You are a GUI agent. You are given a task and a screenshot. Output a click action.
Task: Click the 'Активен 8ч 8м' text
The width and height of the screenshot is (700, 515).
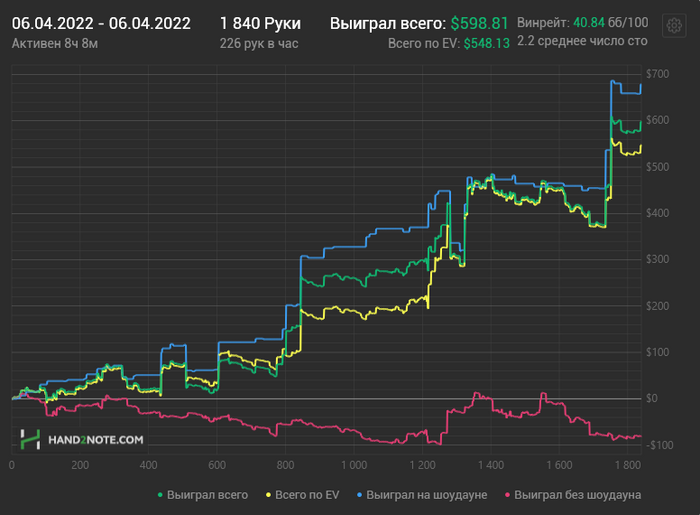[x=55, y=43]
